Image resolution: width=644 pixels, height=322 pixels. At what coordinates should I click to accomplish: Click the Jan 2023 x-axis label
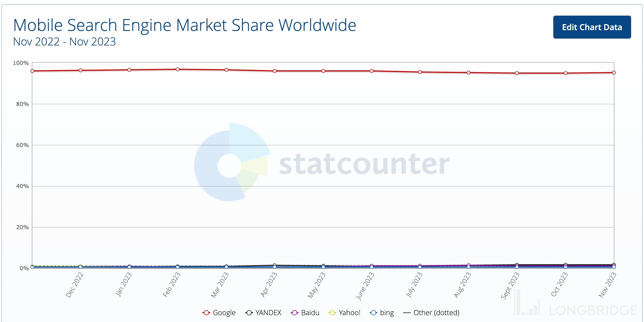click(124, 285)
